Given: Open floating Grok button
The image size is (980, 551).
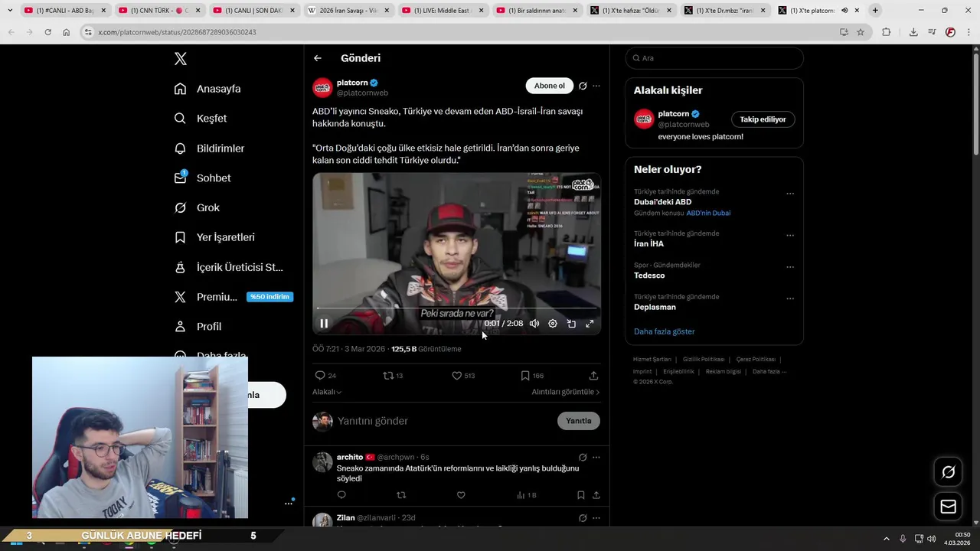Looking at the screenshot, I should click(948, 472).
